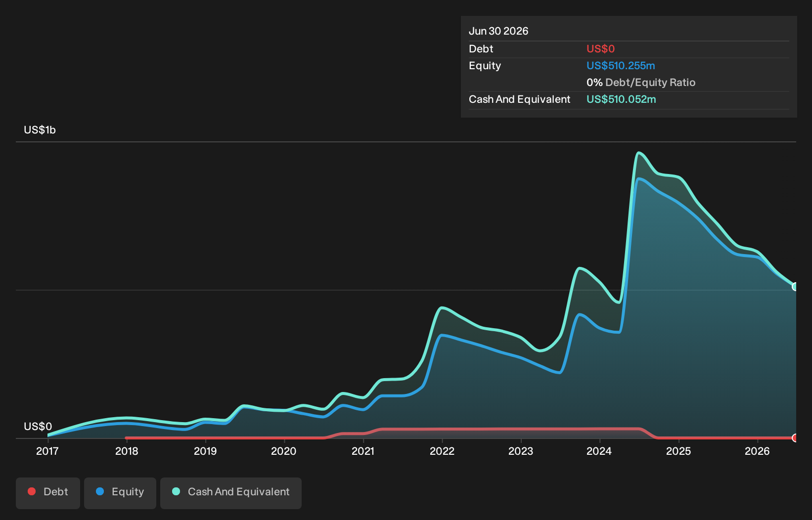Click the 2017 x-axis label
Viewport: 812px width, 520px height.
click(47, 451)
